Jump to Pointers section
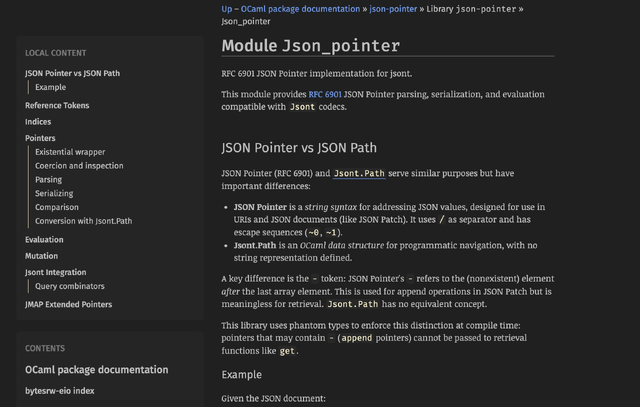 (40, 138)
